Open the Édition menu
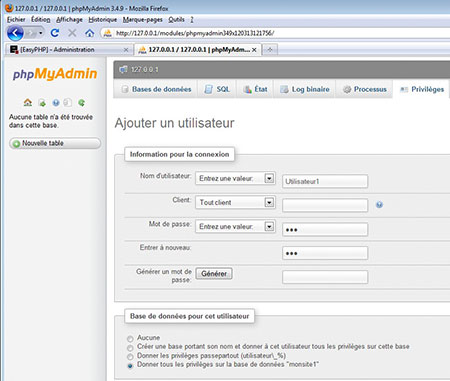 [x=41, y=20]
